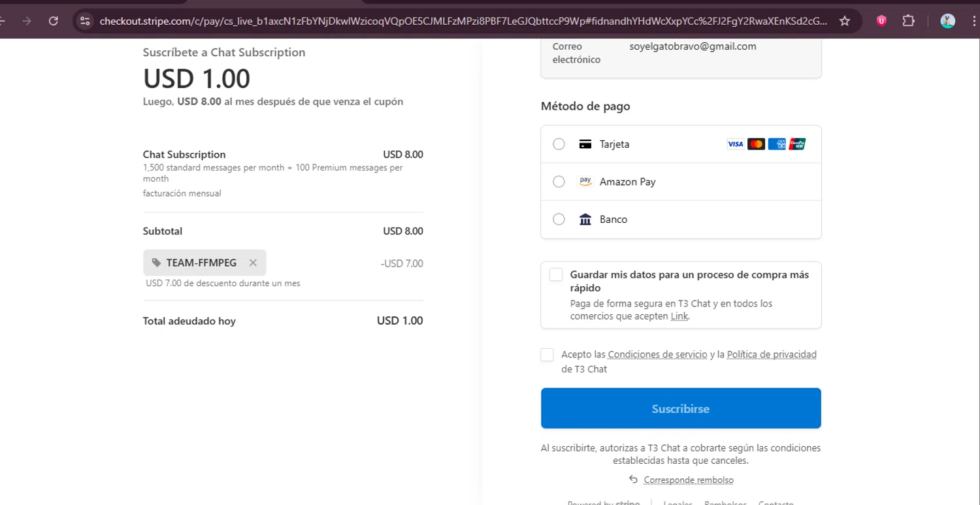Click the Mastercard logo
980x505 pixels.
coord(756,144)
